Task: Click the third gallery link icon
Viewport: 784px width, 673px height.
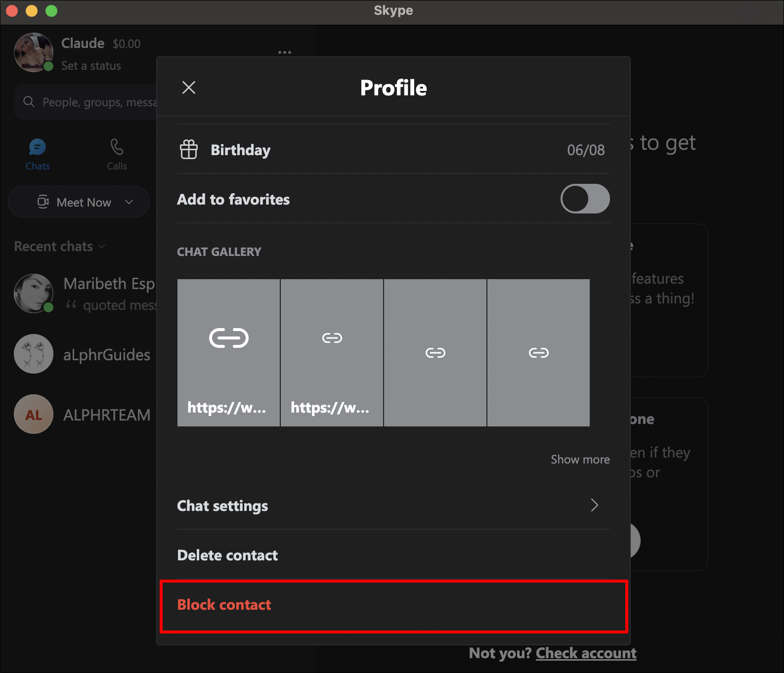Action: tap(435, 353)
